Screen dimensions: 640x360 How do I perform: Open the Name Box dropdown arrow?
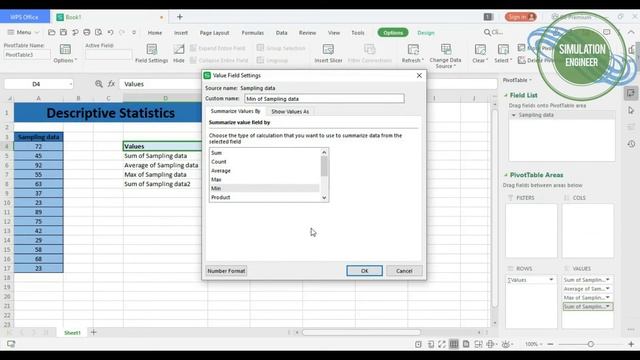click(71, 84)
